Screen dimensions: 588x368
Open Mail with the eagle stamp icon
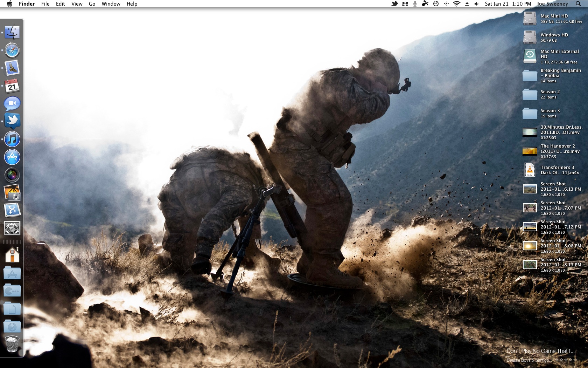pos(12,68)
